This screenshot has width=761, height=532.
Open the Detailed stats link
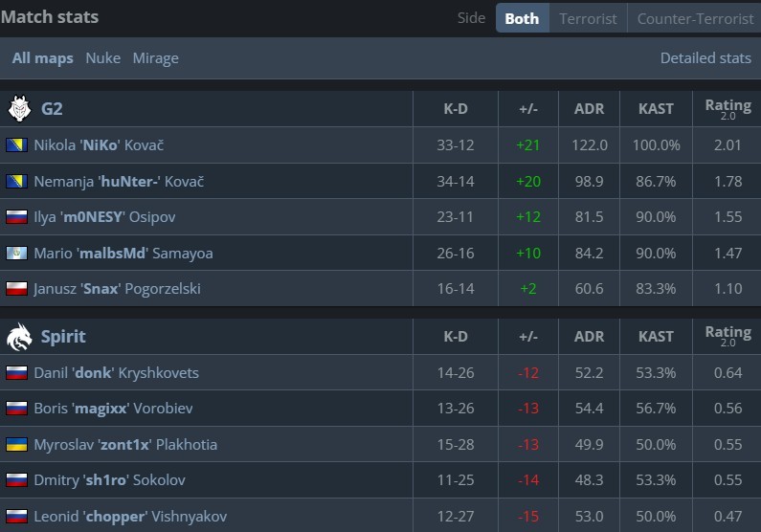[705, 58]
